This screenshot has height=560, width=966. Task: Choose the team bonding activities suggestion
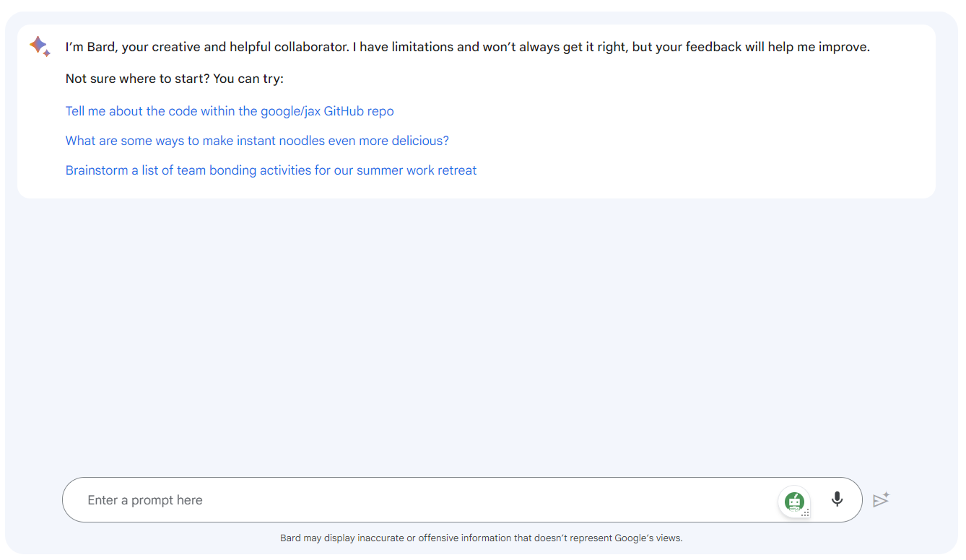[x=271, y=170]
